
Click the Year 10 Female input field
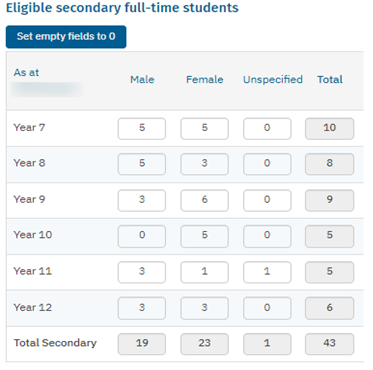[204, 236]
